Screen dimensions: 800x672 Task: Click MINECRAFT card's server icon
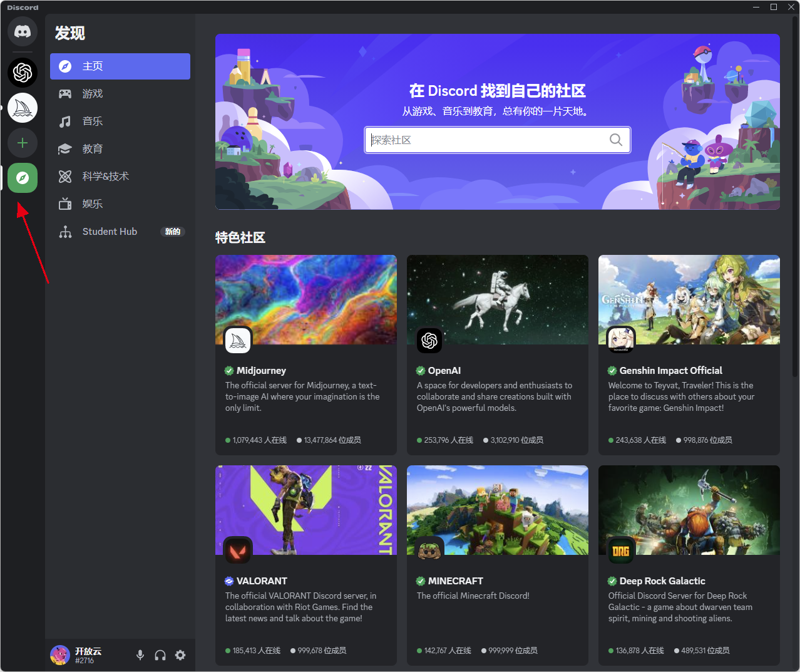429,551
